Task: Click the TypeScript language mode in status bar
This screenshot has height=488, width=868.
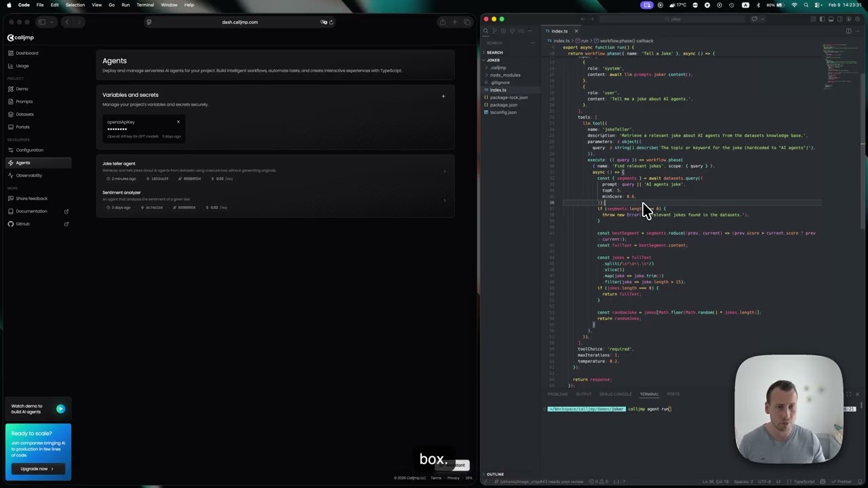Action: tap(804, 482)
